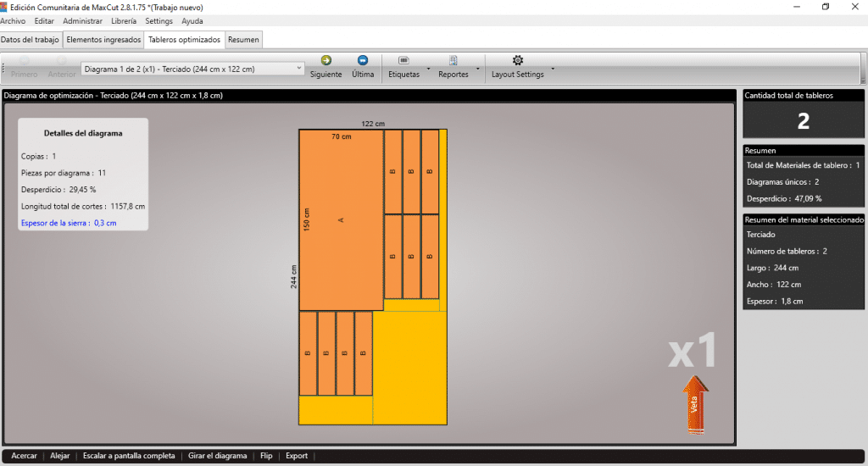This screenshot has height=466, width=868.
Task: Click the orange Veta grain direction arrow
Action: (x=695, y=404)
